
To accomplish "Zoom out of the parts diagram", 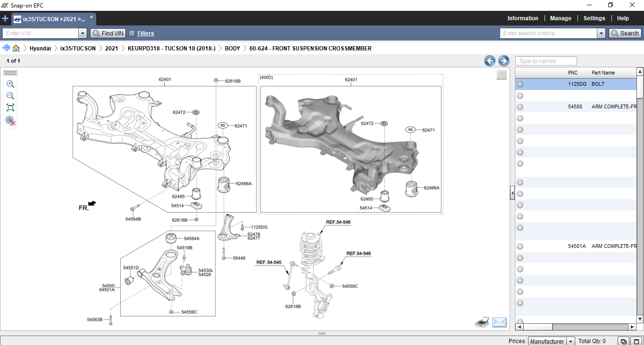I will (x=10, y=96).
